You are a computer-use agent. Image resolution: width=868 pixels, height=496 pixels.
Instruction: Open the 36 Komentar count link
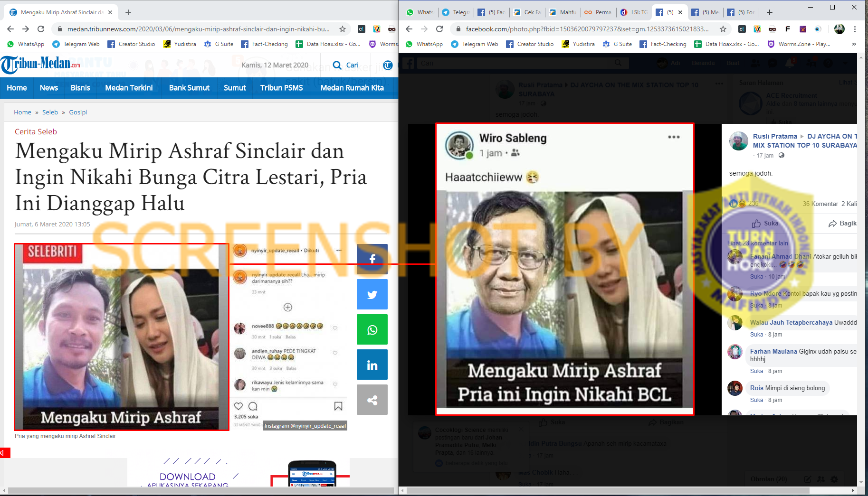(x=820, y=204)
